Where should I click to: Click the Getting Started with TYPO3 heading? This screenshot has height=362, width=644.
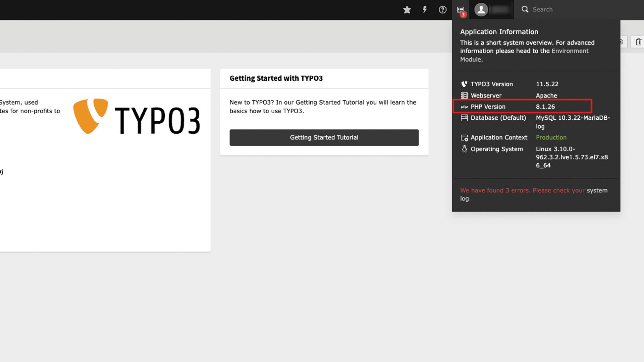pyautogui.click(x=276, y=78)
